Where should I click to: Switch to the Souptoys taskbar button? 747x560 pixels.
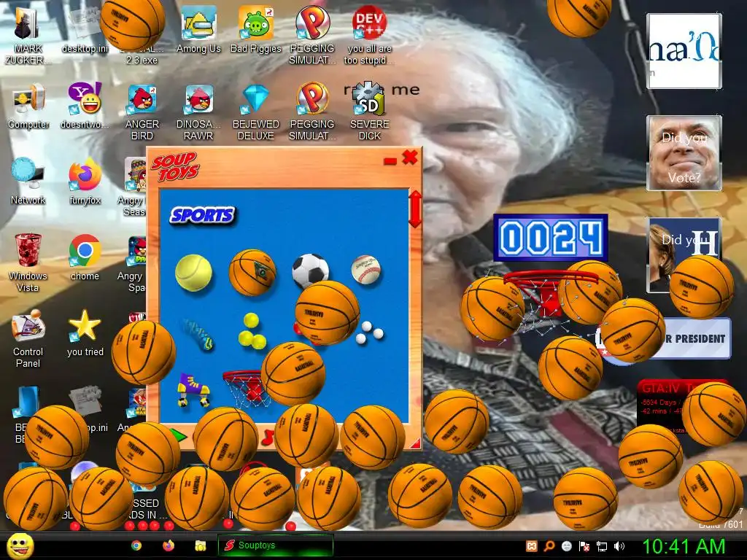275,545
